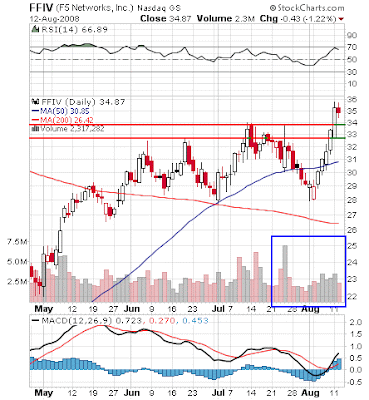
Task: Click the blue 0.453 MACD histogram value
Action: pos(195,321)
